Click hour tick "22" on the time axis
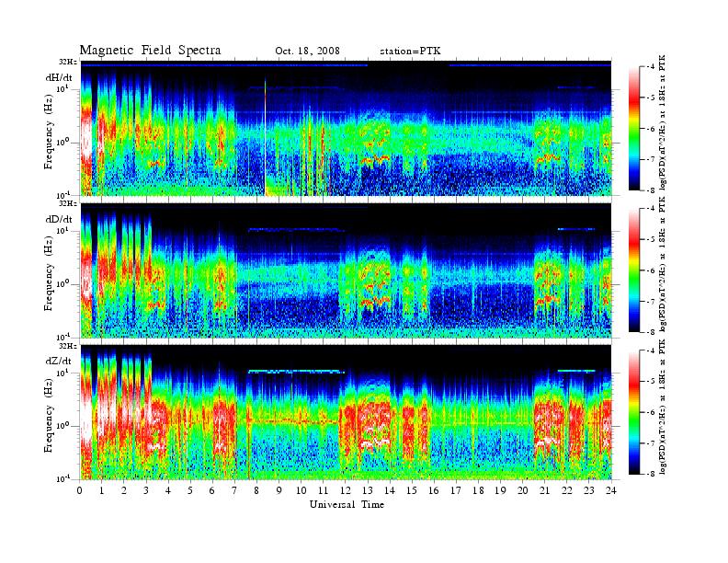728x563 pixels. (567, 490)
